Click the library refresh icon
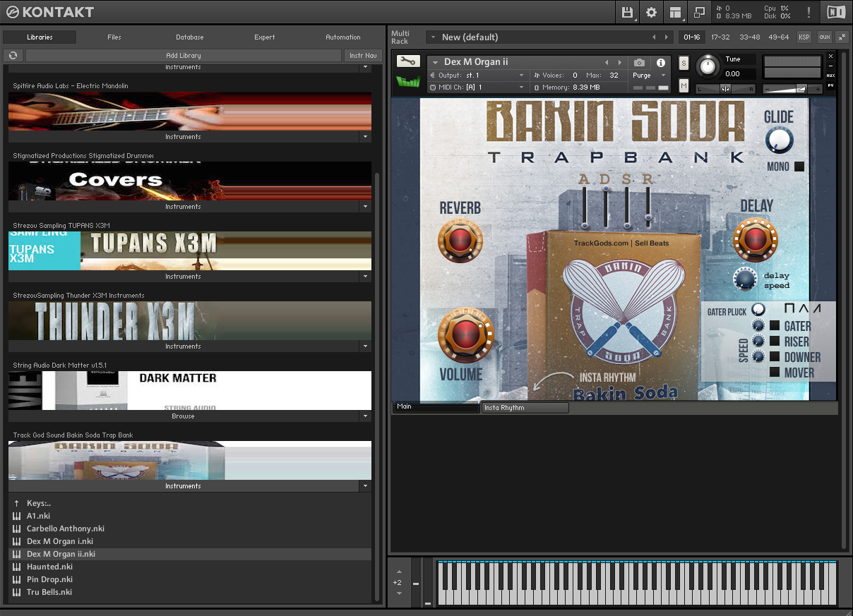853x616 pixels. pyautogui.click(x=13, y=55)
